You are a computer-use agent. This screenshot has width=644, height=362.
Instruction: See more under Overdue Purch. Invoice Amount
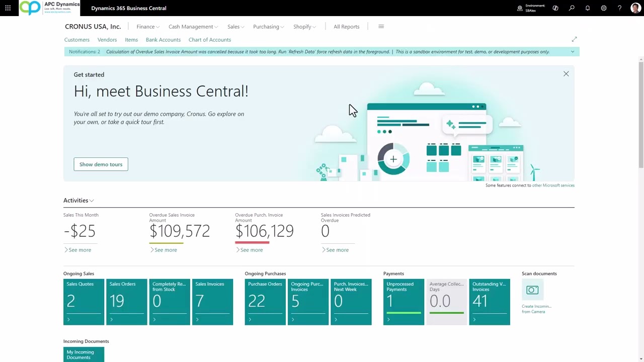tap(249, 250)
